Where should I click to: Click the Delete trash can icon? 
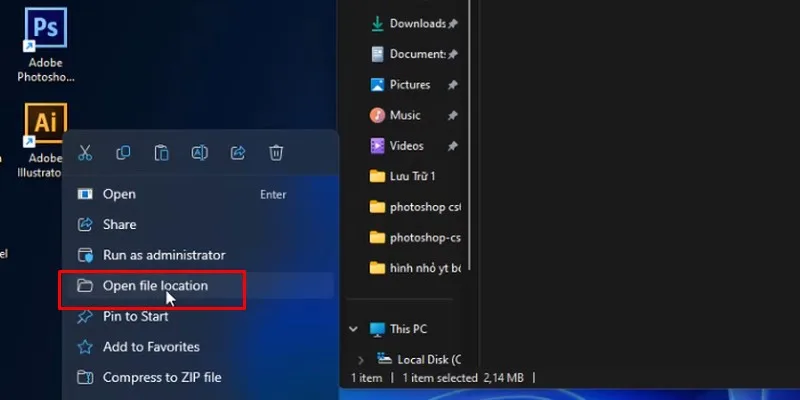[276, 153]
